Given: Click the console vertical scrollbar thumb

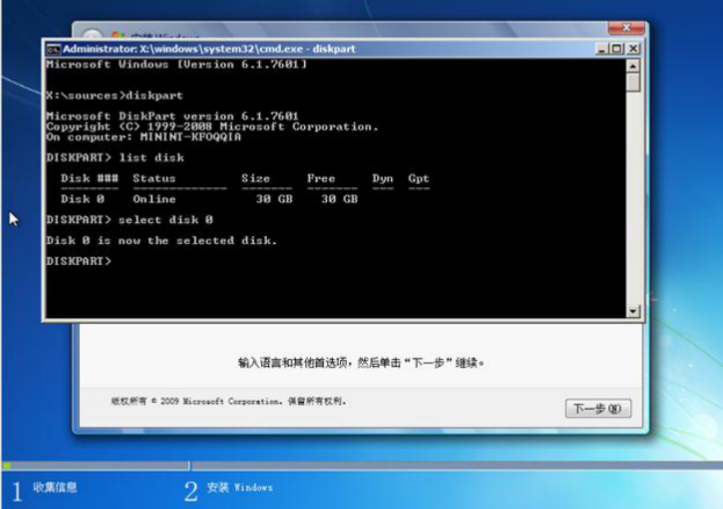Looking at the screenshot, I should [x=633, y=83].
